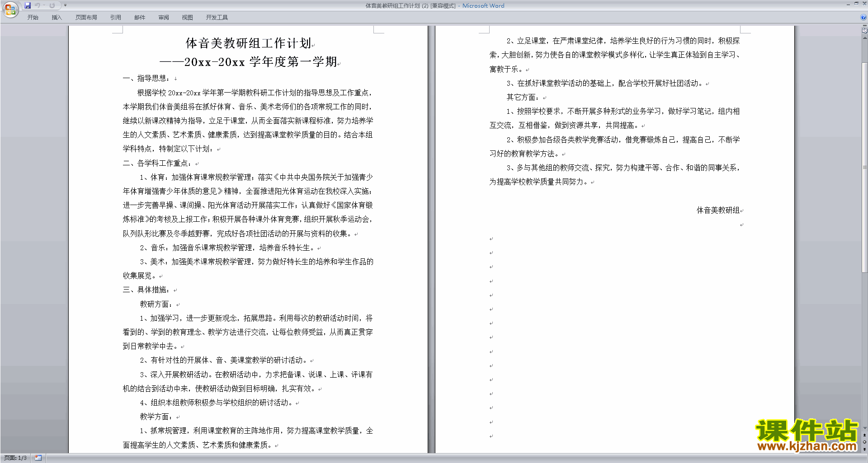Click the select browse object button
Image resolution: width=868 pixels, height=463 pixels.
pyautogui.click(x=864, y=442)
